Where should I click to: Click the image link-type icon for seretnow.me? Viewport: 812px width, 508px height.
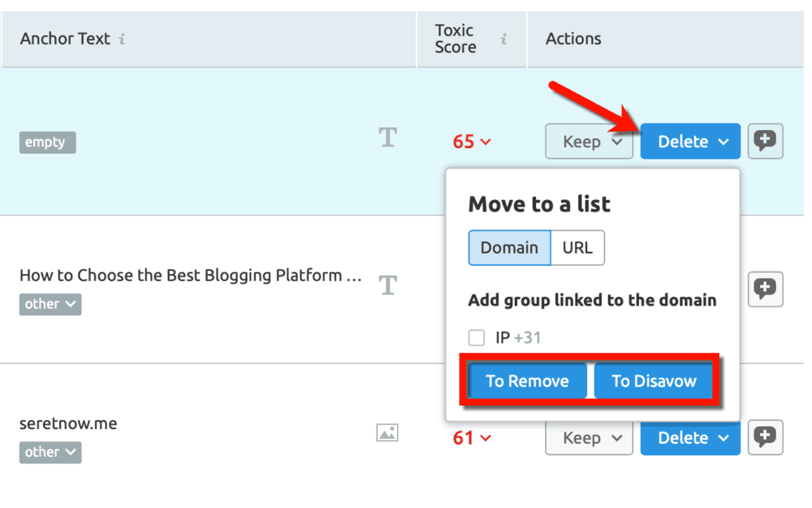388,432
